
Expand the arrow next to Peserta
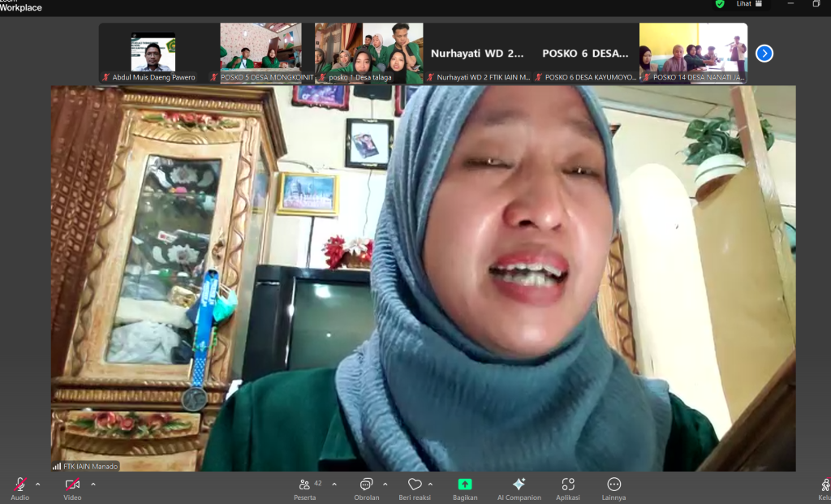click(x=334, y=485)
